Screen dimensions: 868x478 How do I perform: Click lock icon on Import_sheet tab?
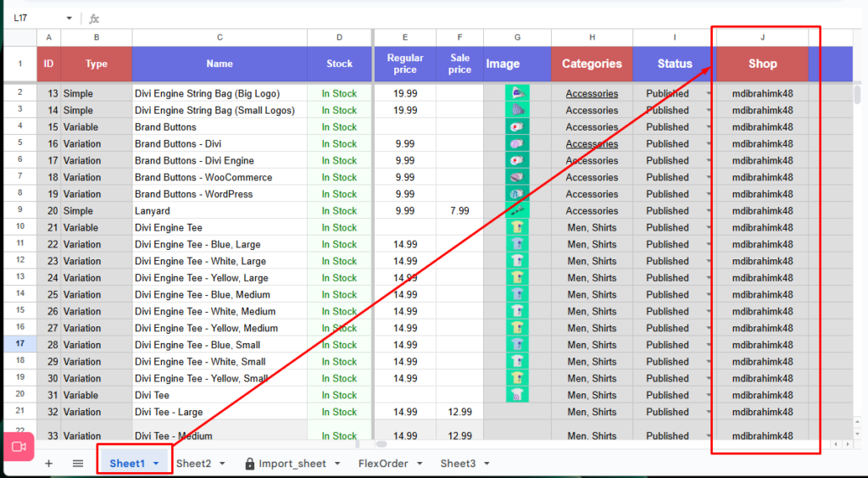pos(250,464)
